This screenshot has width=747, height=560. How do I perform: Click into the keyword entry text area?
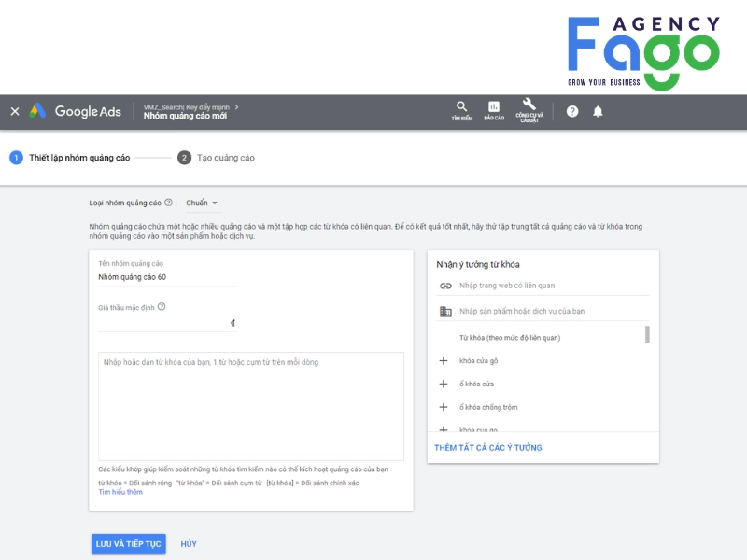(251, 406)
